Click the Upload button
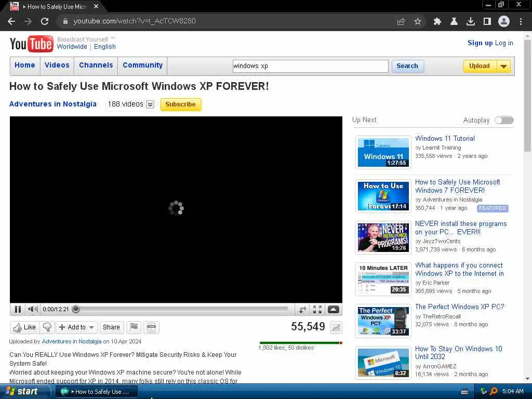532x399 pixels. point(480,66)
